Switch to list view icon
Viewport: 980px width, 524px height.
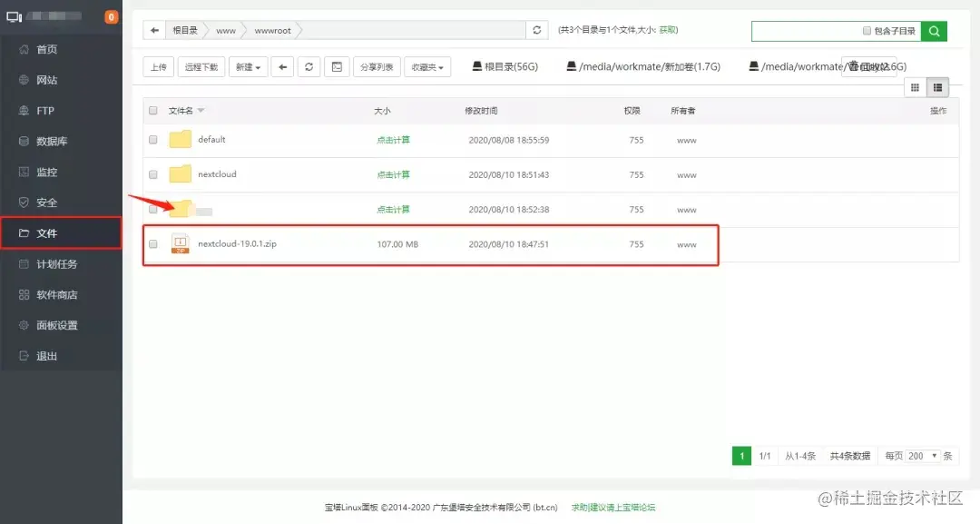937,87
